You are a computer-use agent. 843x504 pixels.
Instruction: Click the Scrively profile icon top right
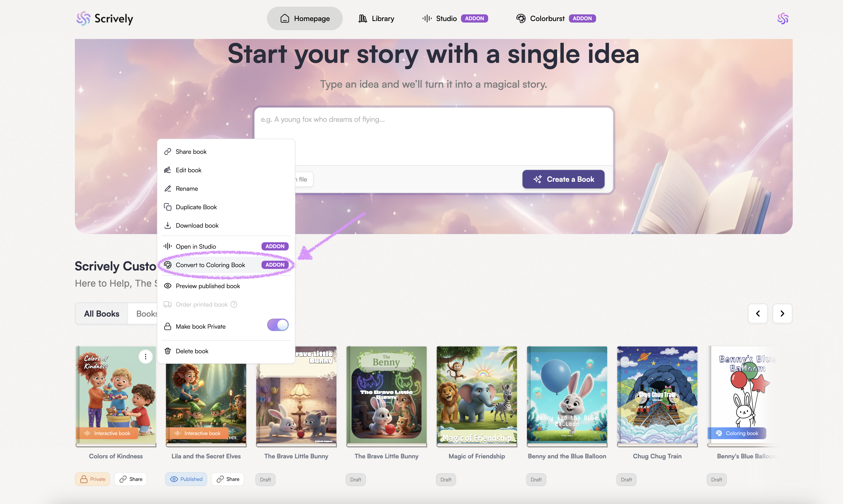click(782, 18)
